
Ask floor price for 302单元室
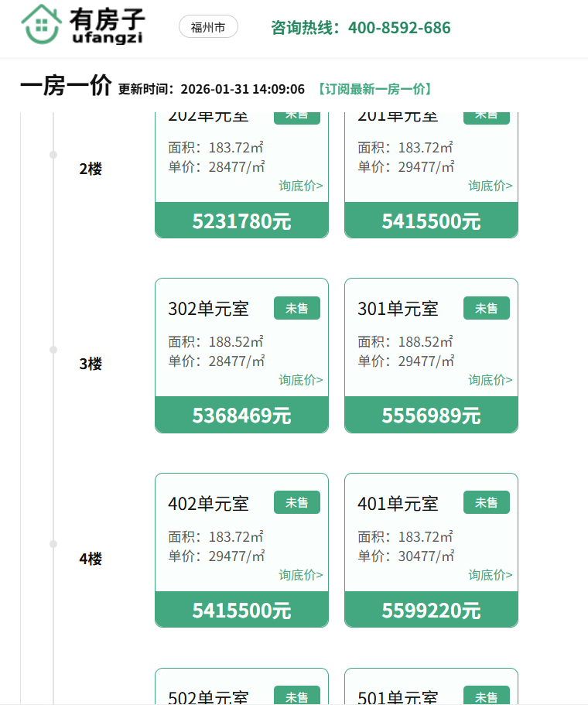pyautogui.click(x=301, y=380)
